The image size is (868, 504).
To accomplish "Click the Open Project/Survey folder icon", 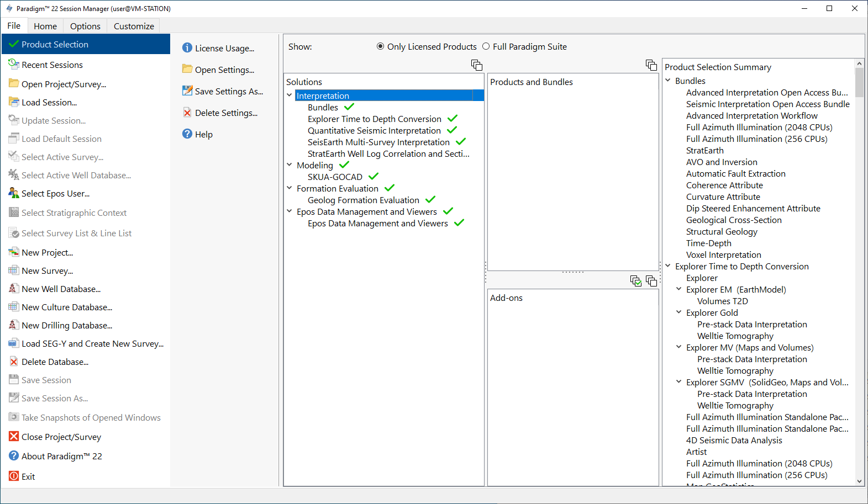I will click(x=14, y=83).
